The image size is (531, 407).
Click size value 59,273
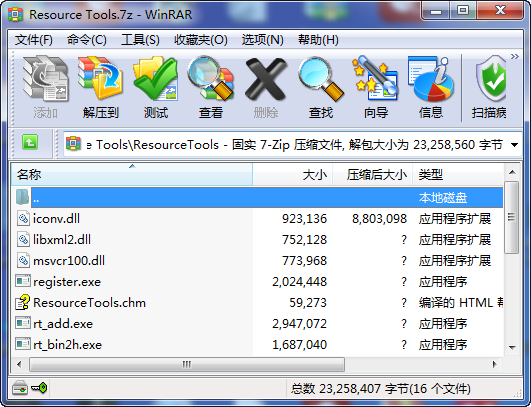coord(308,303)
